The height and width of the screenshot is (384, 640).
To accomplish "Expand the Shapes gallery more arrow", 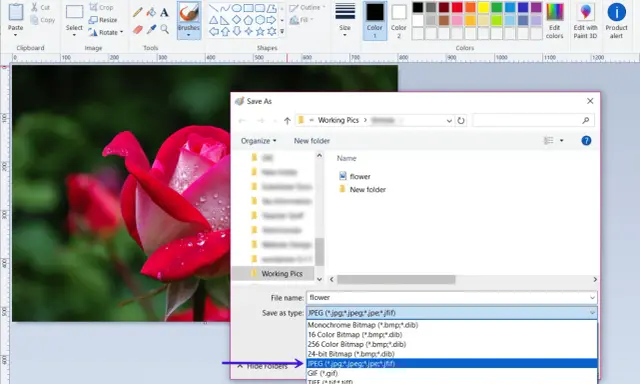I will point(282,31).
